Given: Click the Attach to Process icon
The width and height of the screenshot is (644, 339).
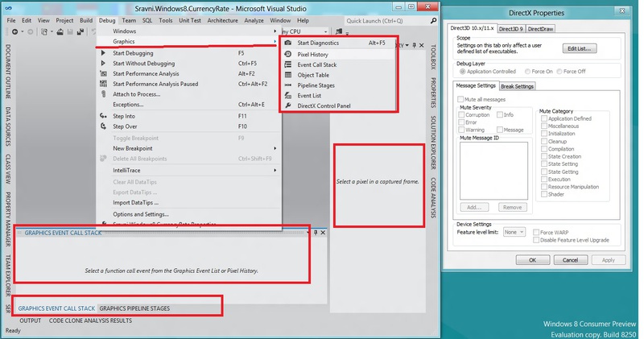Looking at the screenshot, I should [x=103, y=94].
